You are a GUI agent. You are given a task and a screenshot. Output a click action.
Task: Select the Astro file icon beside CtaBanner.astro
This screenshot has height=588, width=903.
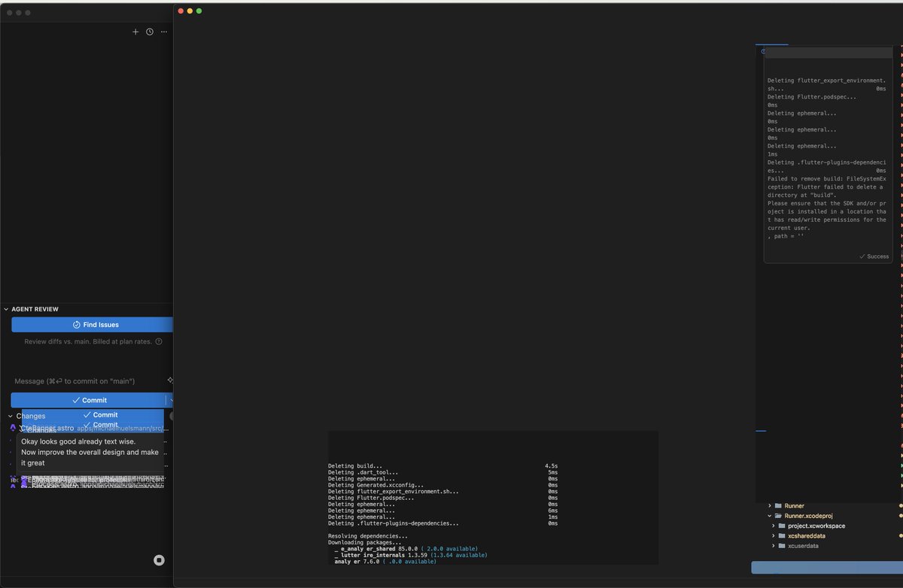click(x=13, y=426)
